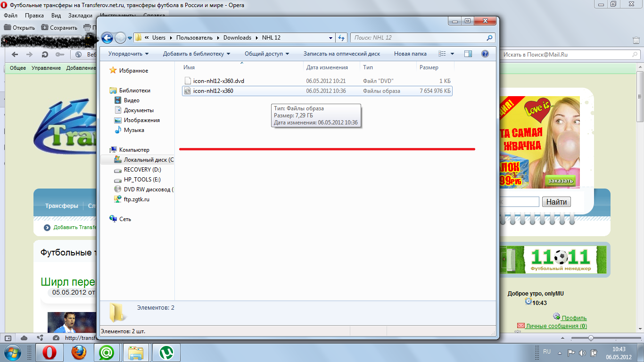Click Opera Turbo speedometer icon
The image size is (644, 362).
(x=56, y=337)
